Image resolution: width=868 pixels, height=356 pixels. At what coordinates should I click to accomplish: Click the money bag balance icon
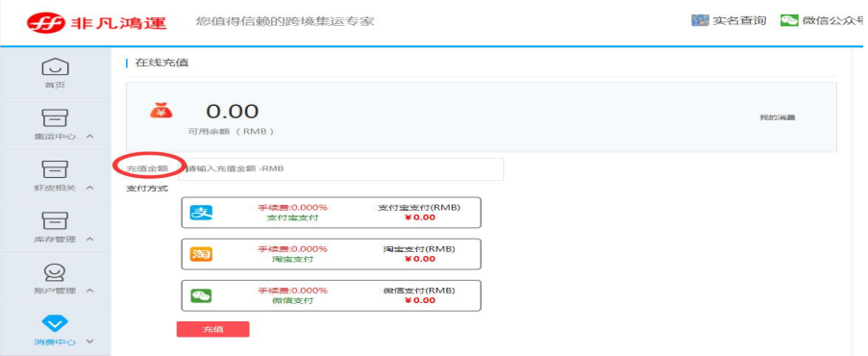click(161, 111)
